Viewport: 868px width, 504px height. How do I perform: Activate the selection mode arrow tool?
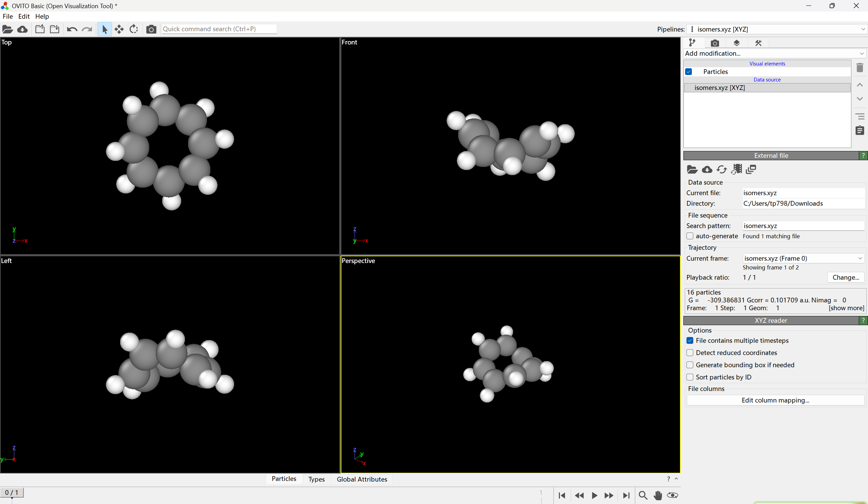(x=105, y=29)
